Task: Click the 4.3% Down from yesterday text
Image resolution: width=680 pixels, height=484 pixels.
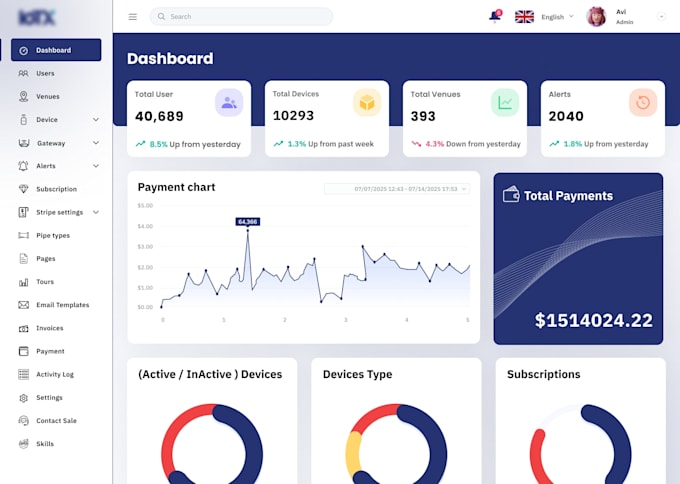Action: click(473, 144)
